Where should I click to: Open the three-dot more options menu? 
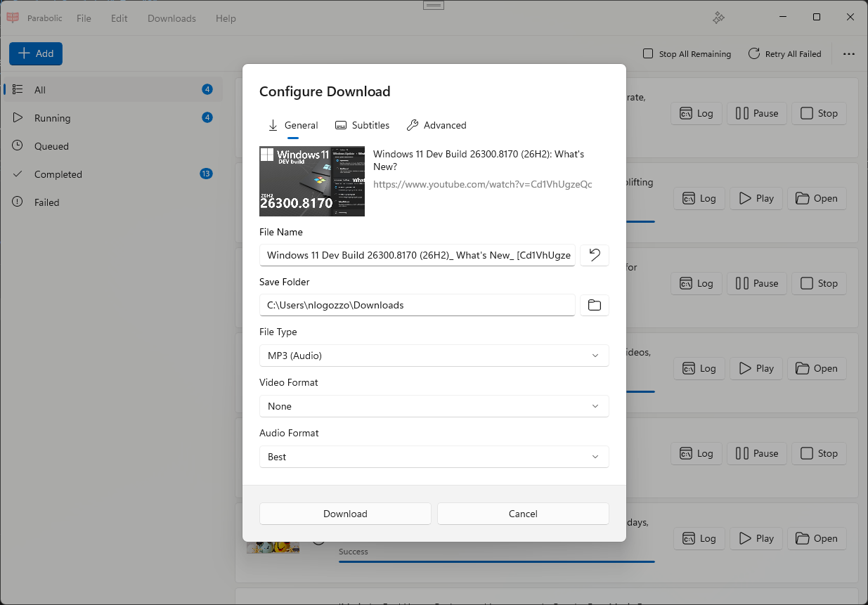click(x=849, y=54)
